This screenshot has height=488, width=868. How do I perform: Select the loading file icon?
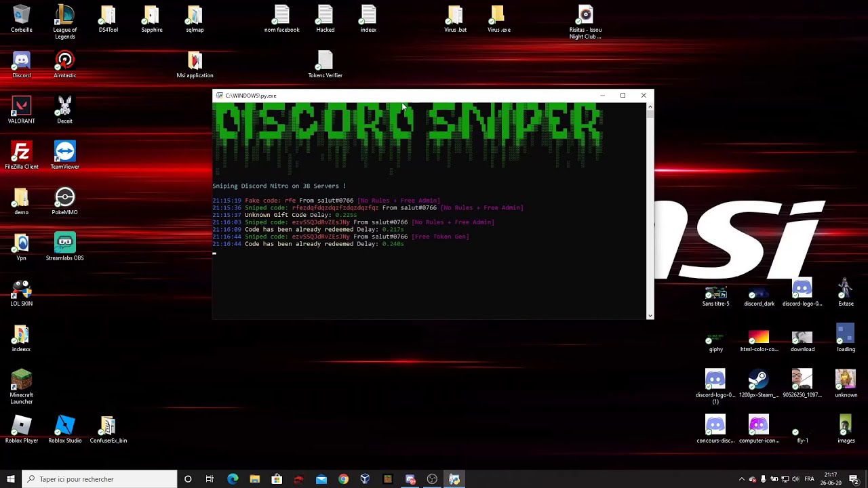coord(846,338)
